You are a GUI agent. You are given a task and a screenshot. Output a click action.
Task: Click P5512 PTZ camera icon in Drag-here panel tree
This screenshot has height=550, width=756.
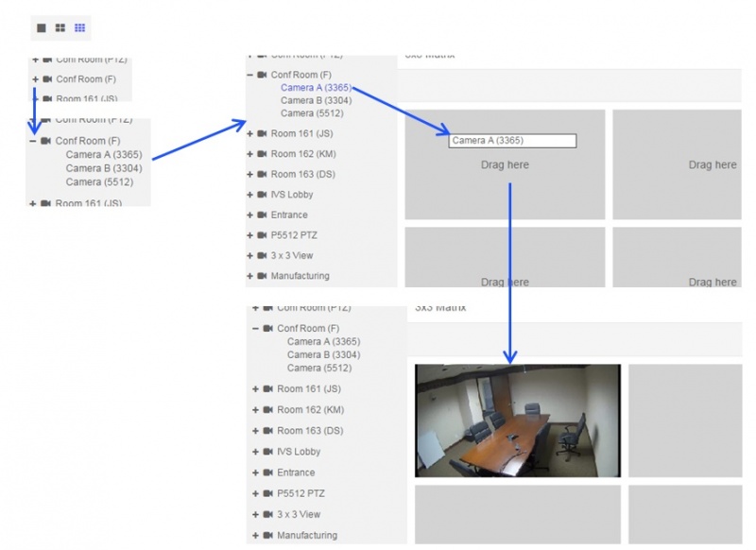(262, 235)
